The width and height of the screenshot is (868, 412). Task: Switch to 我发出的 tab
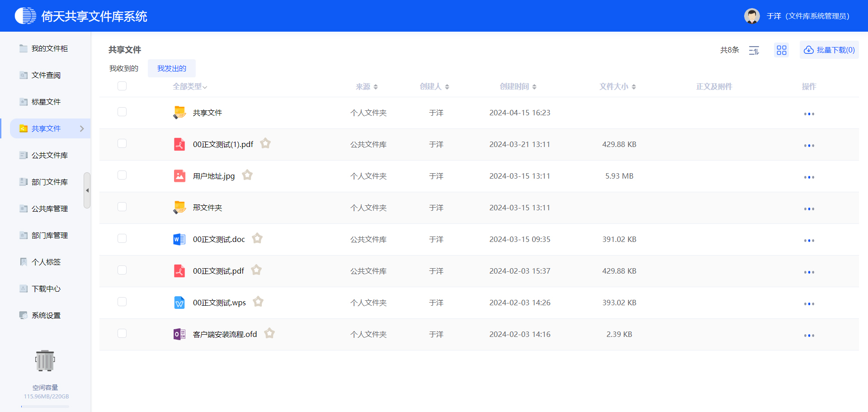pyautogui.click(x=172, y=68)
